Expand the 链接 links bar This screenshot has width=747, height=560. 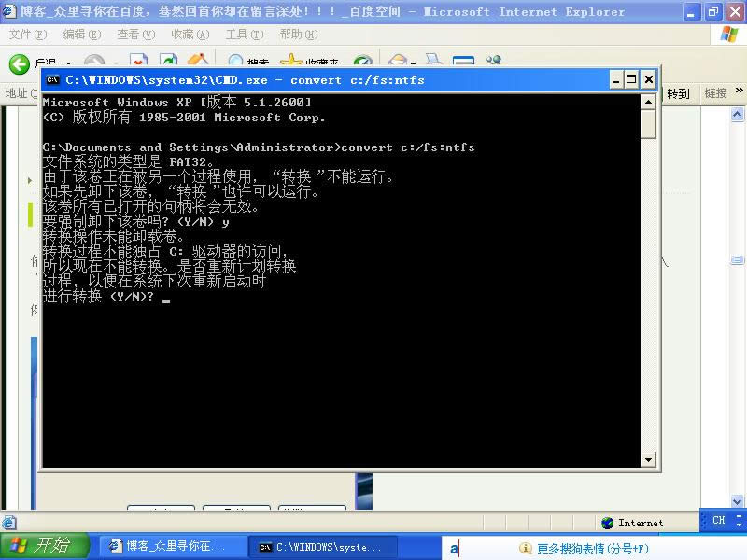pyautogui.click(x=716, y=93)
